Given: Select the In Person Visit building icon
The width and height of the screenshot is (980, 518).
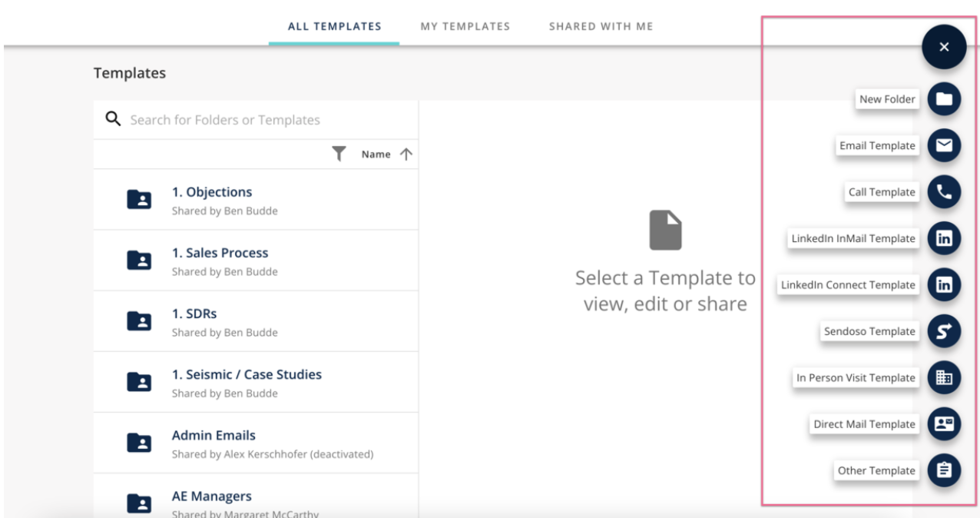Looking at the screenshot, I should [x=944, y=377].
